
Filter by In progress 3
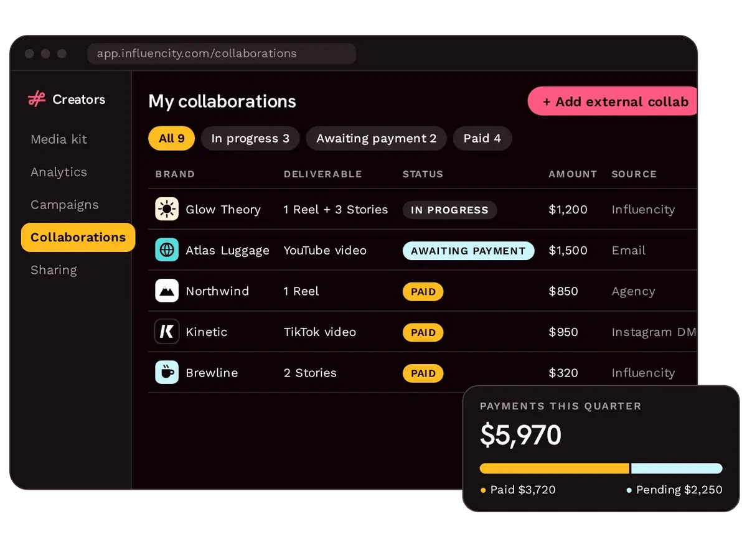tap(250, 138)
